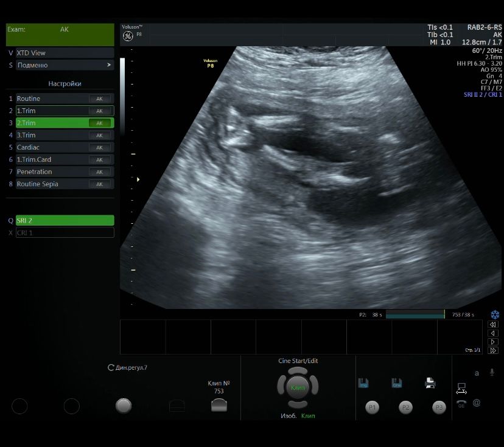Click the freeze snowflake icon
Image resolution: width=504 pixels, height=447 pixels.
point(494,314)
